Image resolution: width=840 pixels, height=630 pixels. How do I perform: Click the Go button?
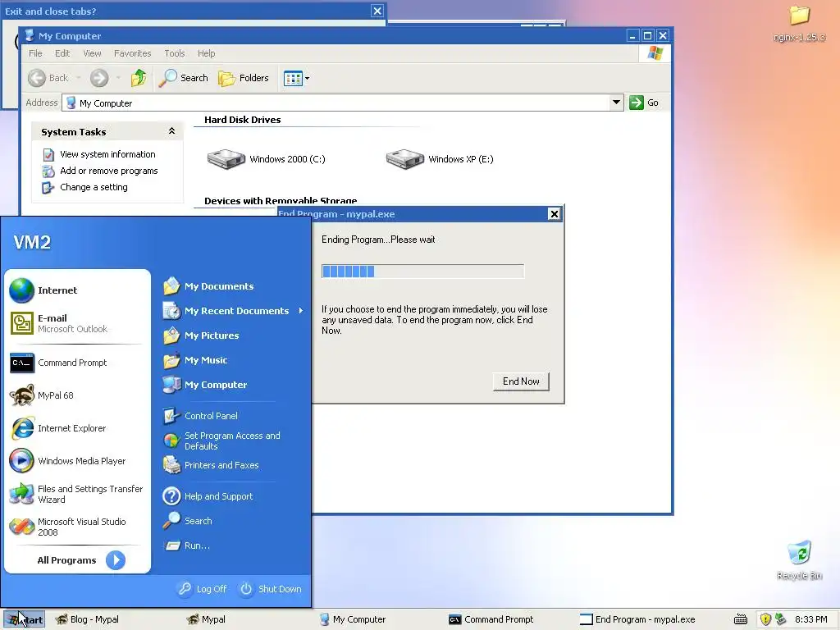click(645, 103)
